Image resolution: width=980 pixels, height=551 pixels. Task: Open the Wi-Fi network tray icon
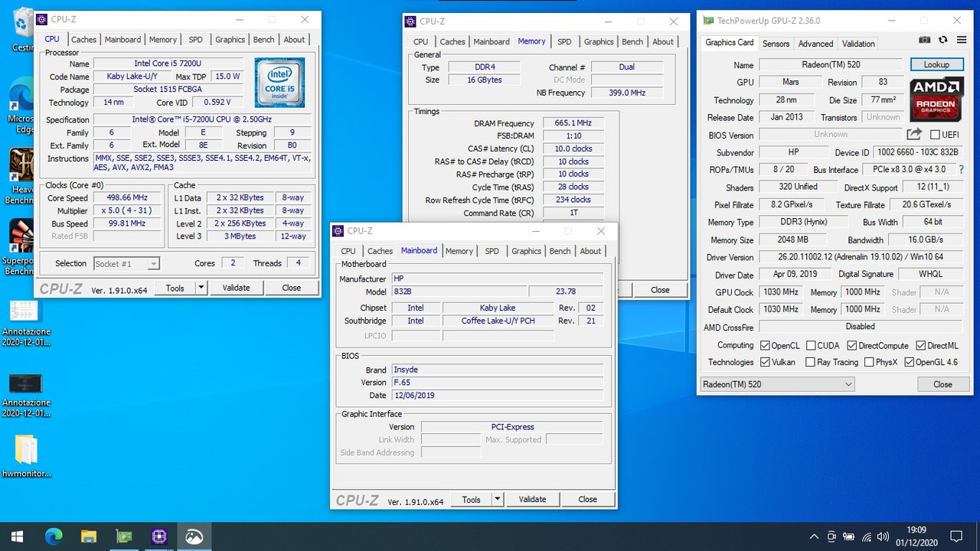pos(867,536)
